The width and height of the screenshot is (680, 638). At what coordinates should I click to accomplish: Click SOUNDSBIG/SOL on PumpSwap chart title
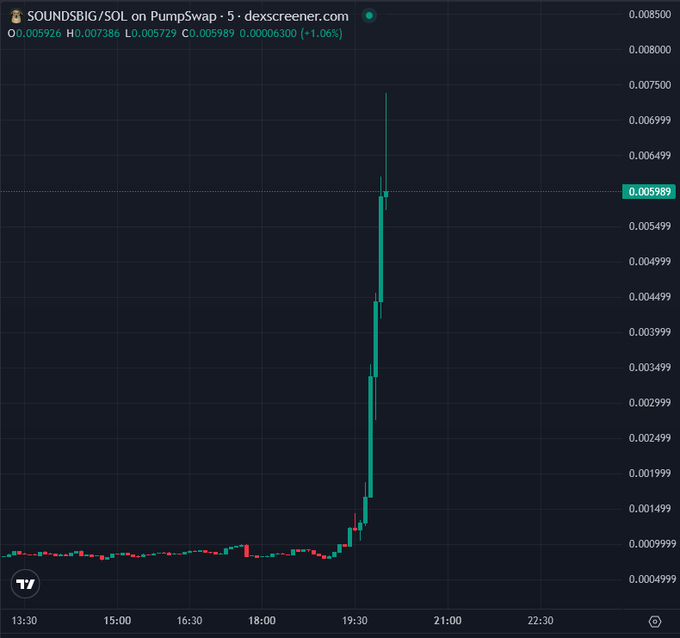188,16
